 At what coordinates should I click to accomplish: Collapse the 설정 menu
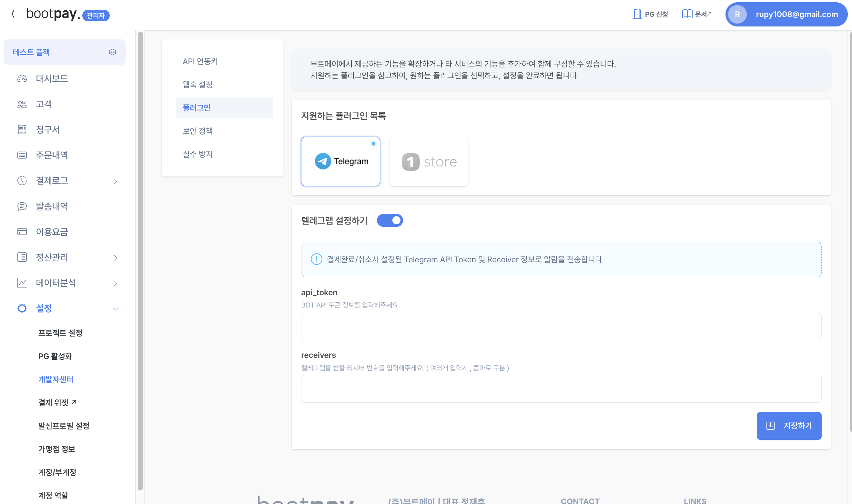(116, 308)
